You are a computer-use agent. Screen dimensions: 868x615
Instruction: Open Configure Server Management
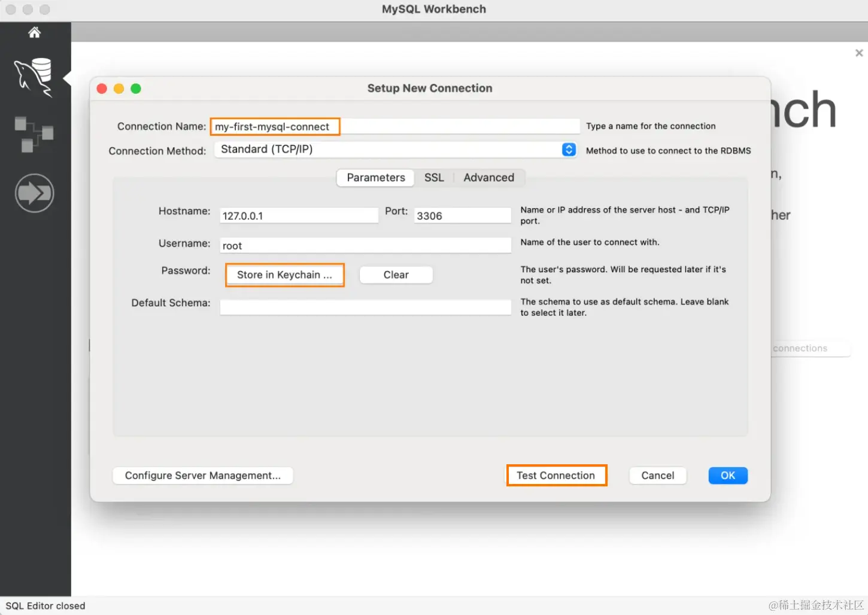(203, 476)
